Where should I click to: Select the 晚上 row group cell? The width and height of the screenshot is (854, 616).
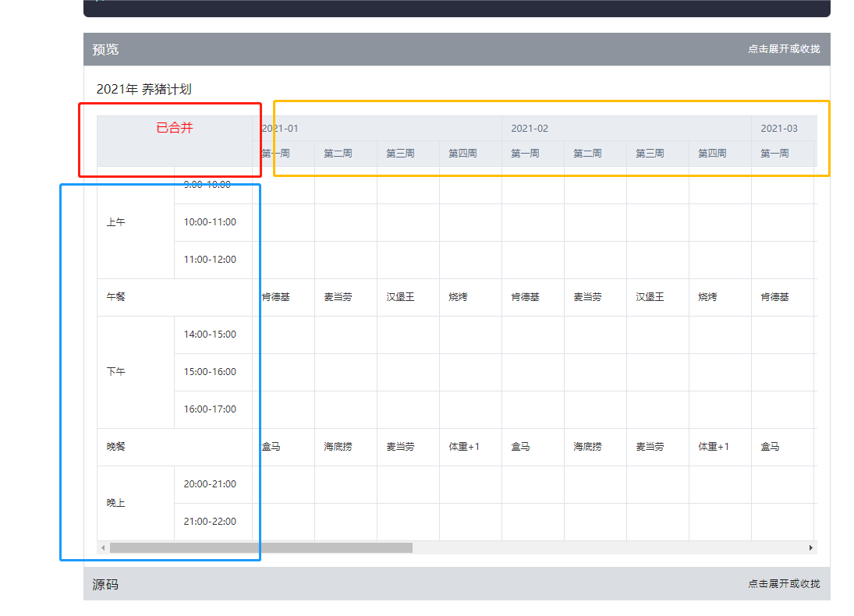136,503
